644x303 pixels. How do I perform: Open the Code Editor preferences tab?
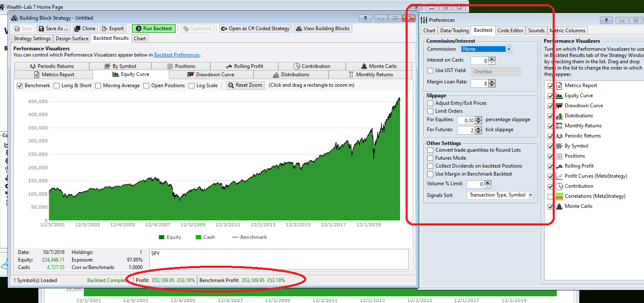pyautogui.click(x=510, y=31)
